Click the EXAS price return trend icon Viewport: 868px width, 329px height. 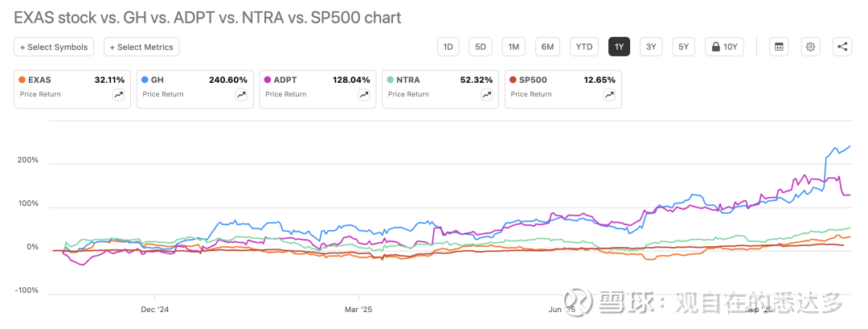click(118, 95)
